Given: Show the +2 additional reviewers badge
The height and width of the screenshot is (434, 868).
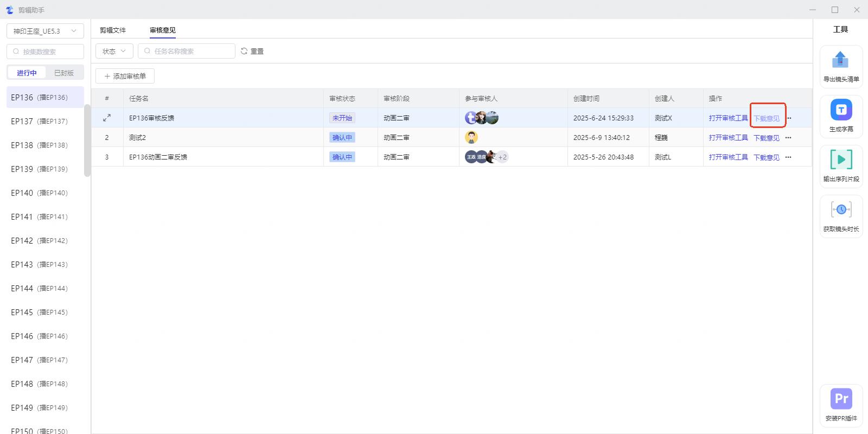Looking at the screenshot, I should (x=502, y=157).
